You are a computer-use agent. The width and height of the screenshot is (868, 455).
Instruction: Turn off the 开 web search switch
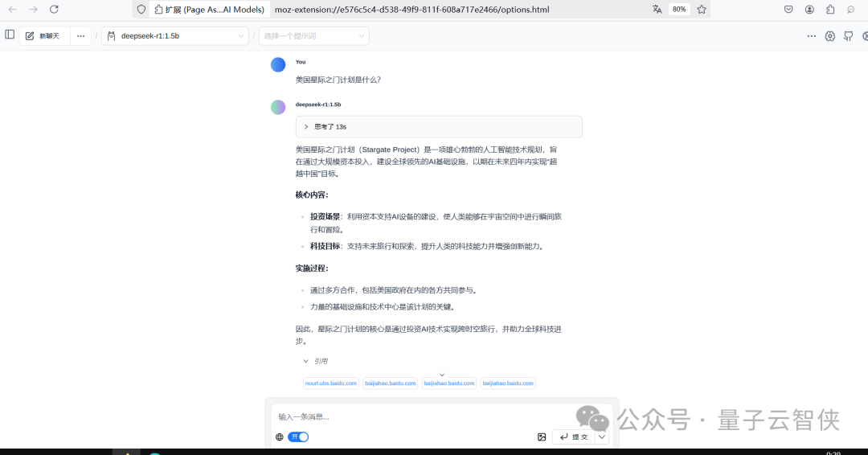click(298, 437)
